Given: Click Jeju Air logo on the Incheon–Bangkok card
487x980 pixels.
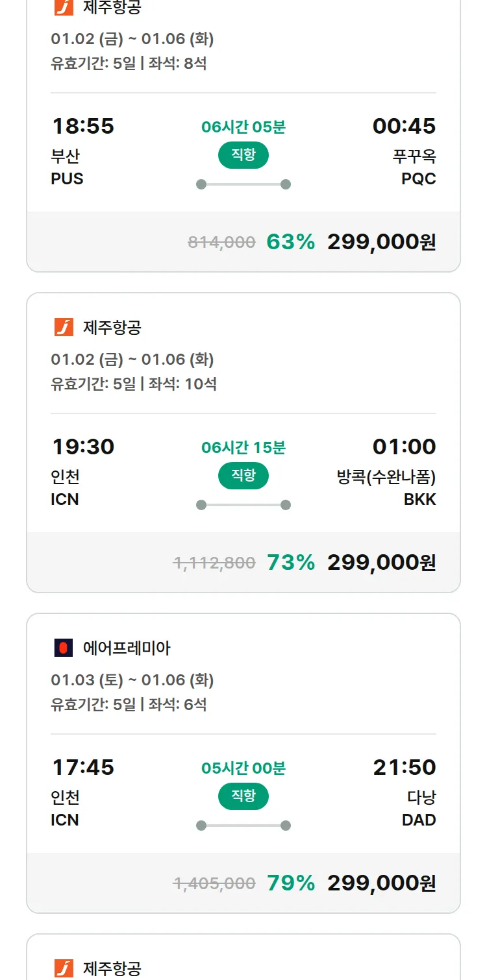Looking at the screenshot, I should [64, 328].
